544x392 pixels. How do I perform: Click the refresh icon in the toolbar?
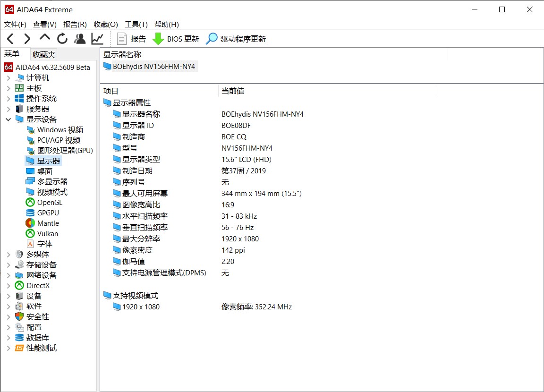[x=62, y=38]
